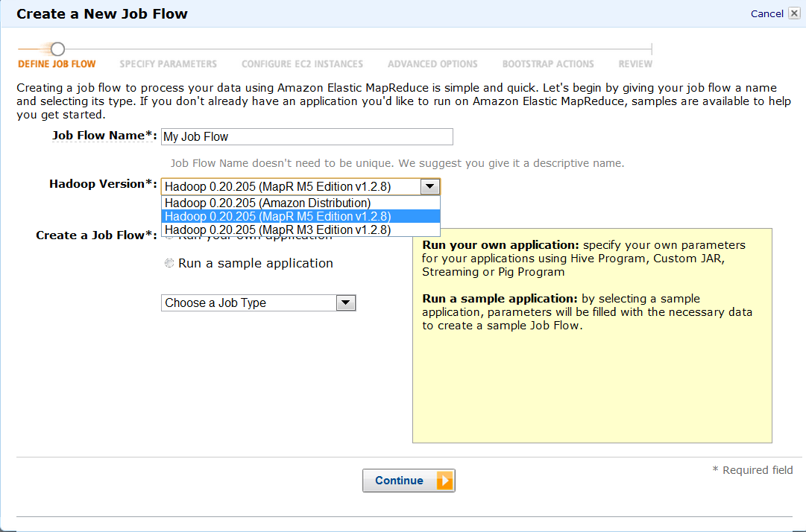The height and width of the screenshot is (532, 806).
Task: Click the 'Run a sample application:' help heading
Action: (x=500, y=298)
